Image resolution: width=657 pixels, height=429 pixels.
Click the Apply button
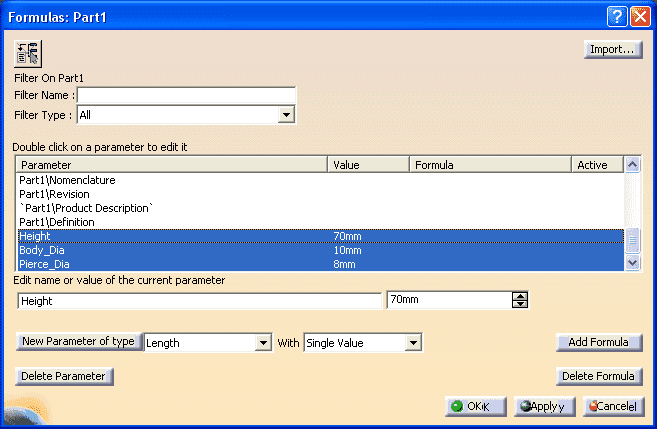click(x=544, y=406)
